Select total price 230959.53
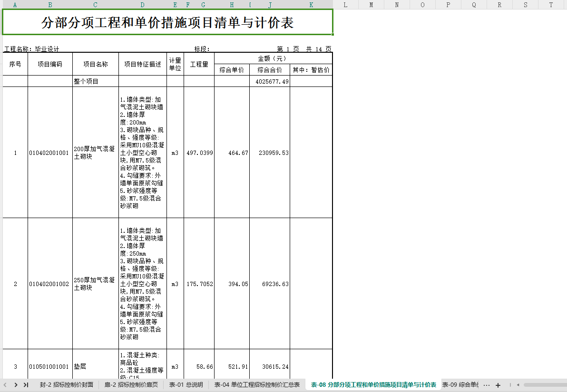The height and width of the screenshot is (392, 567). (x=274, y=153)
